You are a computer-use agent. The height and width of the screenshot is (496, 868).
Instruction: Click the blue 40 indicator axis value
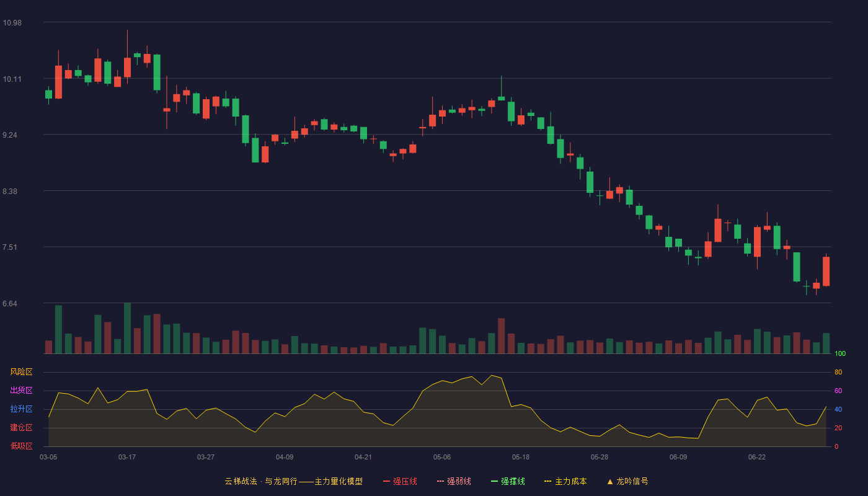pos(838,409)
